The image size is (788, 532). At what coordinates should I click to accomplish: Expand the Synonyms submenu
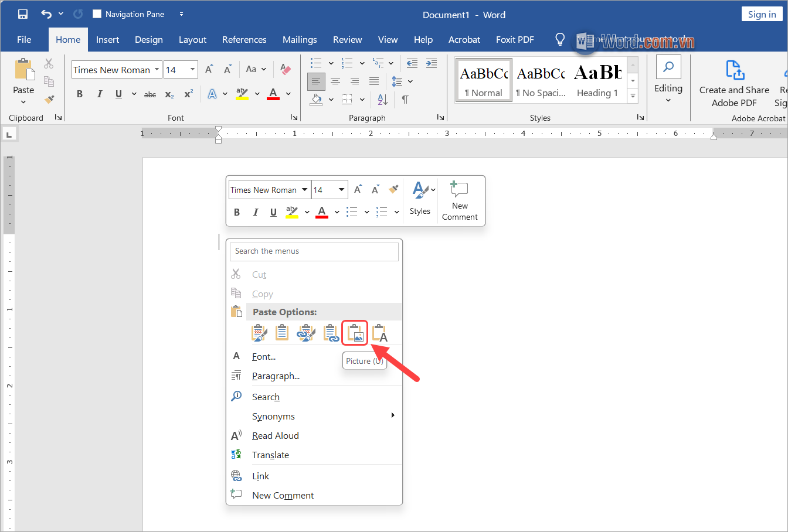click(393, 415)
